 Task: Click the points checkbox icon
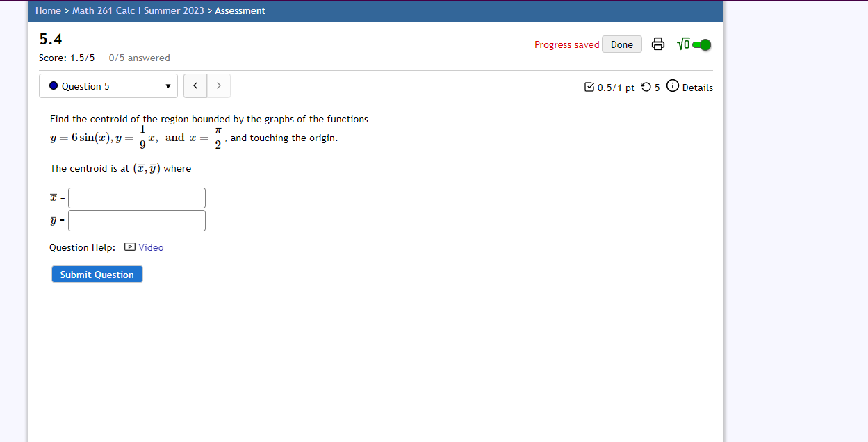click(589, 87)
